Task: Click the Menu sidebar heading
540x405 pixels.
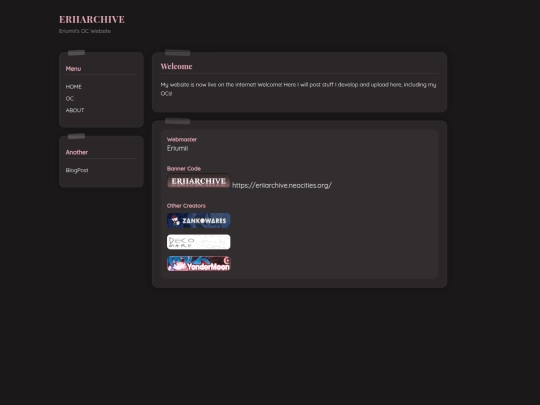Action: click(x=73, y=69)
